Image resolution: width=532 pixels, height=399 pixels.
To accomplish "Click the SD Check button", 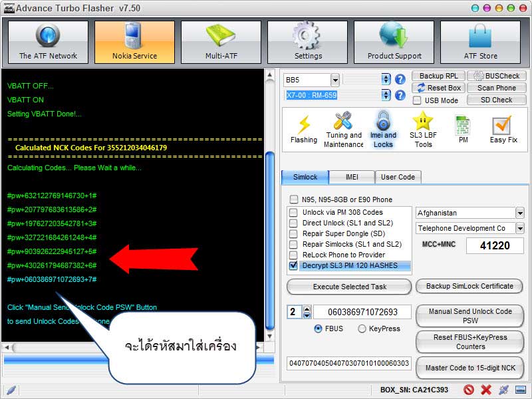I will click(497, 100).
